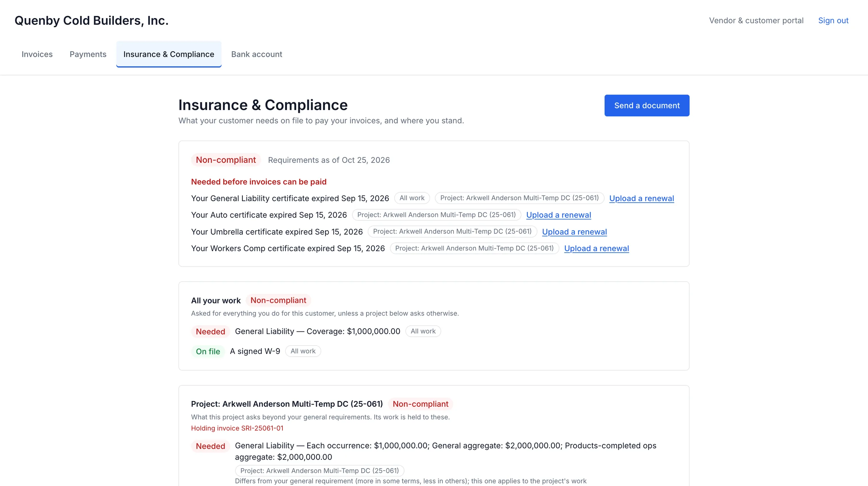Click Needed badge for Coverage $1,000,000.00
The image size is (868, 486).
pyautogui.click(x=210, y=331)
